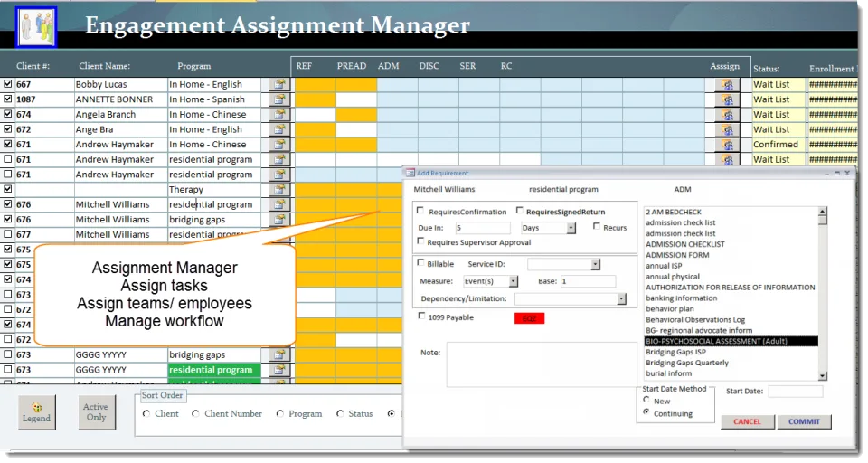Open program details icon for ANNETTE BONNER row
Viewport: 868px width, 463px height.
pyautogui.click(x=279, y=99)
